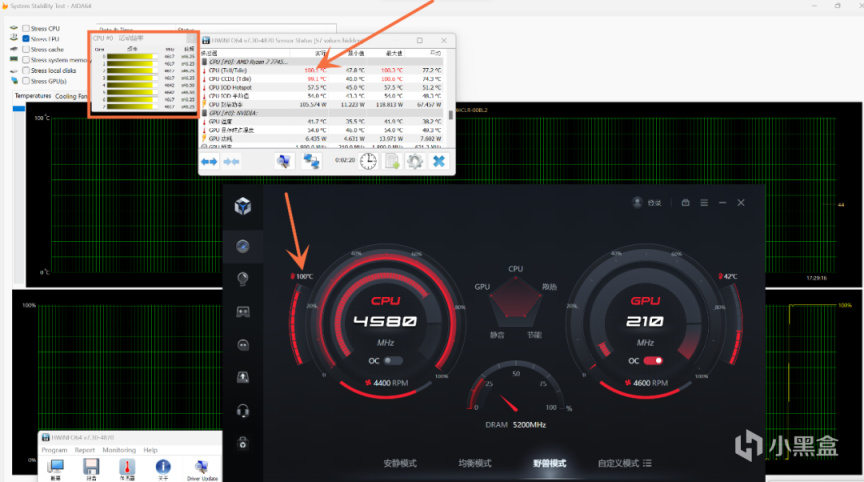Click computer summary icon in HWiNFO main window

56,467
